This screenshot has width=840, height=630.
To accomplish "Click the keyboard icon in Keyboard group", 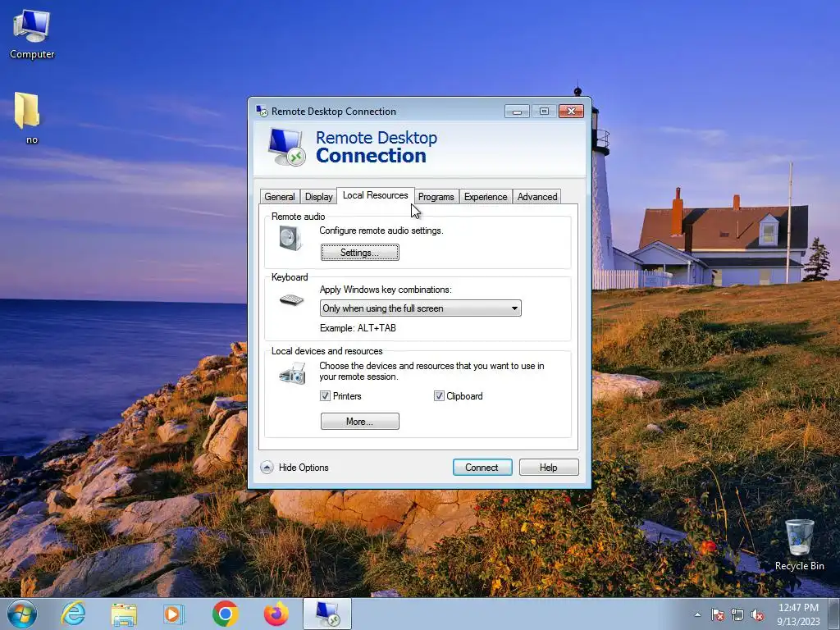I will coord(291,300).
